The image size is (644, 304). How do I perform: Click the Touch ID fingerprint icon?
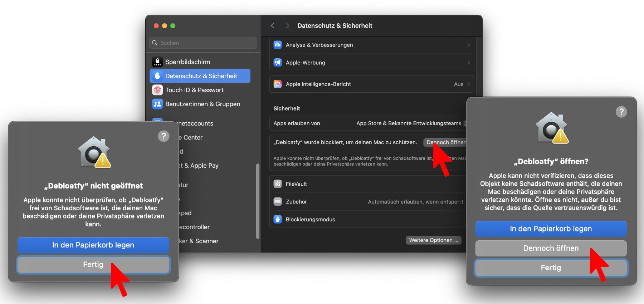tap(157, 90)
